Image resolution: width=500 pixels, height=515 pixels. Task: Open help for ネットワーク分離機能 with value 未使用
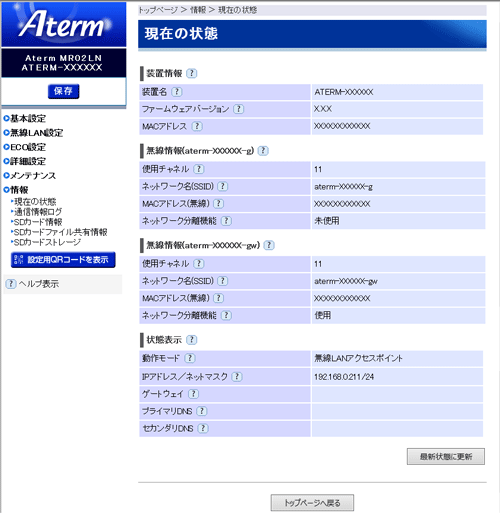[x=226, y=221]
